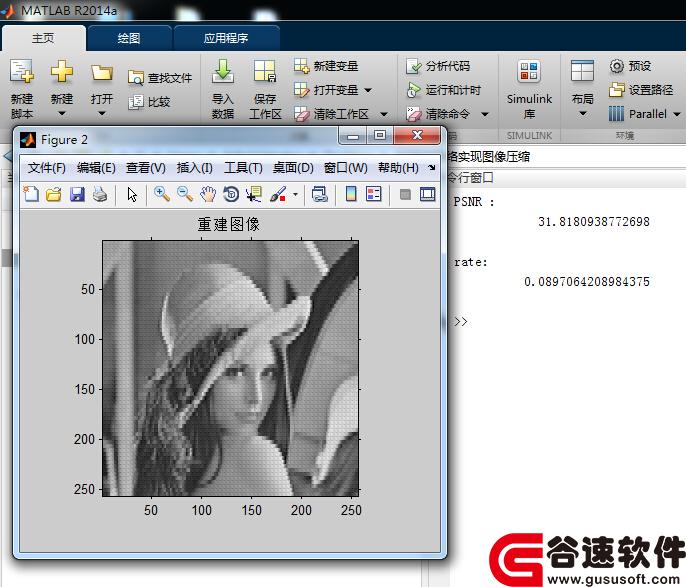Click Insert Legend icon

pos(374,194)
